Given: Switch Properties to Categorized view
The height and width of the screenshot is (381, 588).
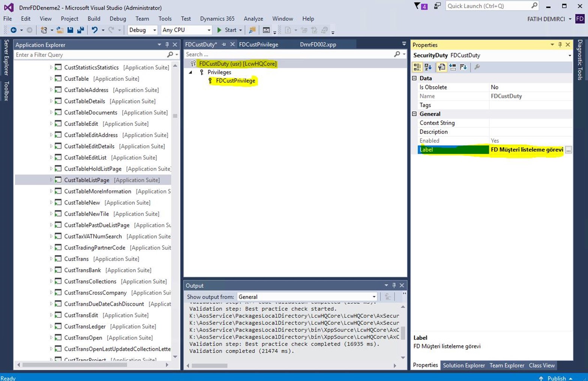Looking at the screenshot, I should (x=417, y=67).
